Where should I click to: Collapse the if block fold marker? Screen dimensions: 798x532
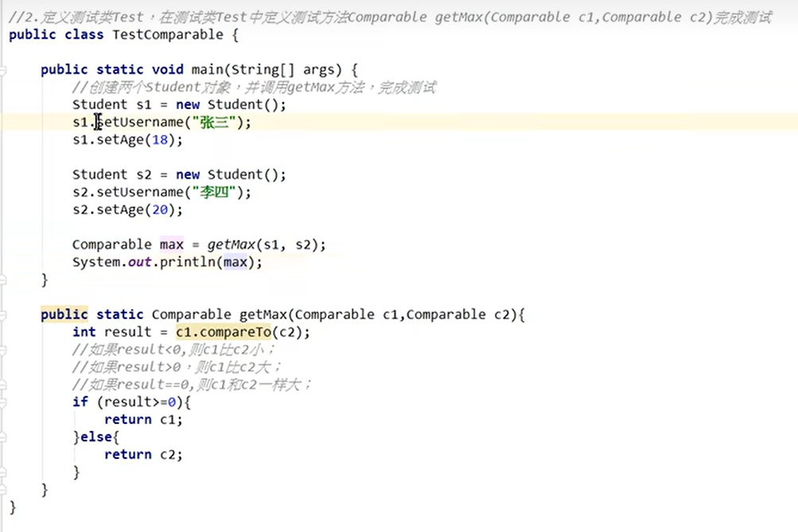2,402
